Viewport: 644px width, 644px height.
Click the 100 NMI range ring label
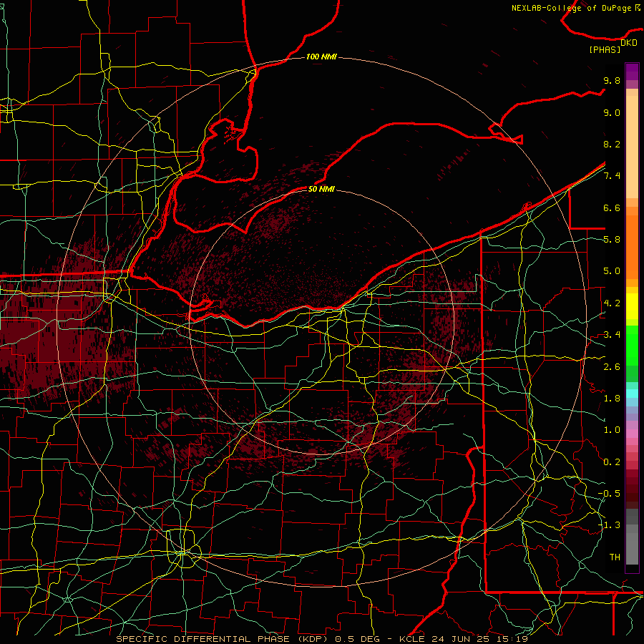(321, 57)
